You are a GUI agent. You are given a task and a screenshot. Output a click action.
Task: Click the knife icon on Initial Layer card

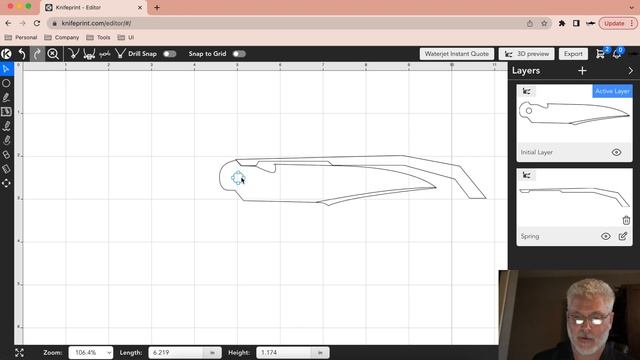pyautogui.click(x=527, y=91)
